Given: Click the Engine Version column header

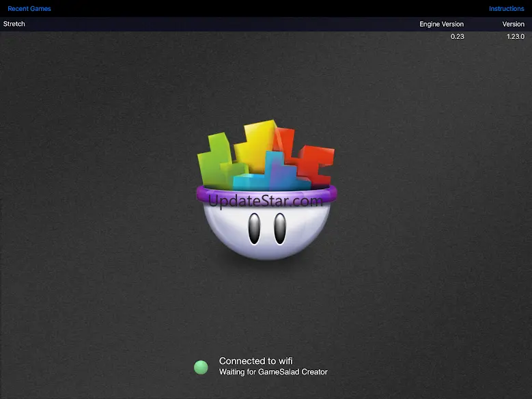Looking at the screenshot, I should tap(441, 24).
